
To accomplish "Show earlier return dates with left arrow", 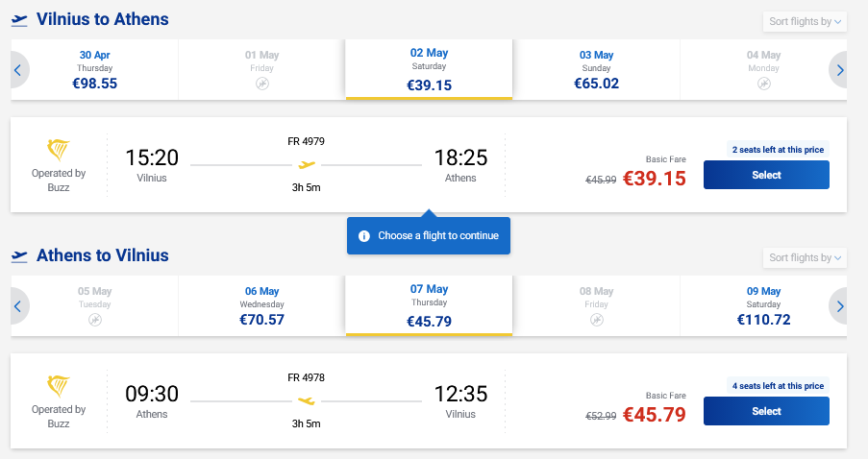I will 17,306.
